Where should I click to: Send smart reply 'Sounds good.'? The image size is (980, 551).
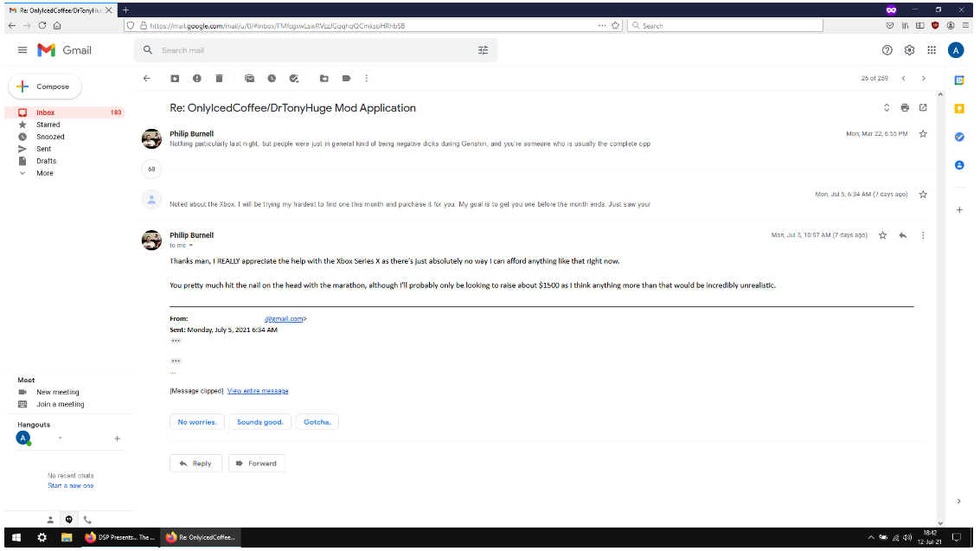pos(260,422)
